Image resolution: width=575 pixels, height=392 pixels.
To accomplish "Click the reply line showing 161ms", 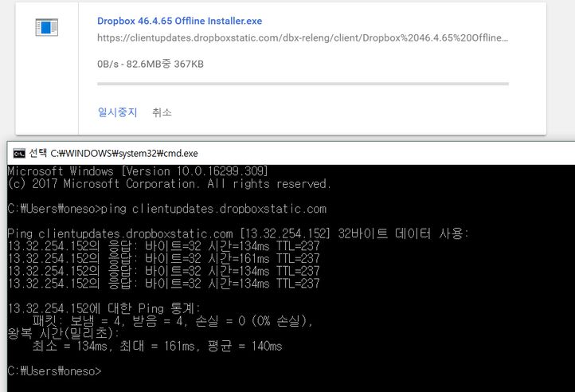I will (163, 259).
